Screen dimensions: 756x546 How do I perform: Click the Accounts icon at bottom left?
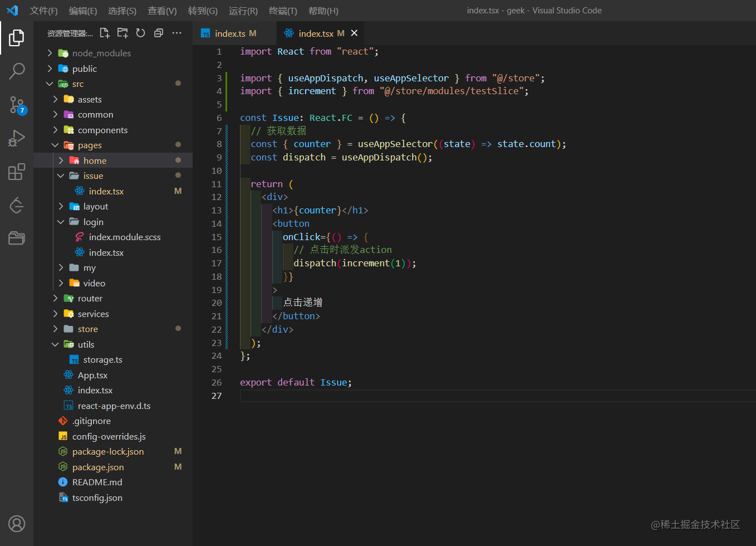coord(17,524)
